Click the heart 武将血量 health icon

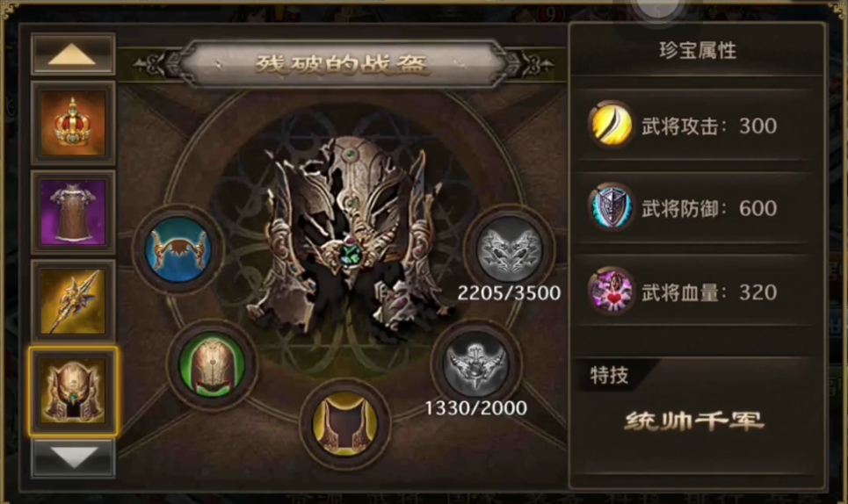point(611,292)
